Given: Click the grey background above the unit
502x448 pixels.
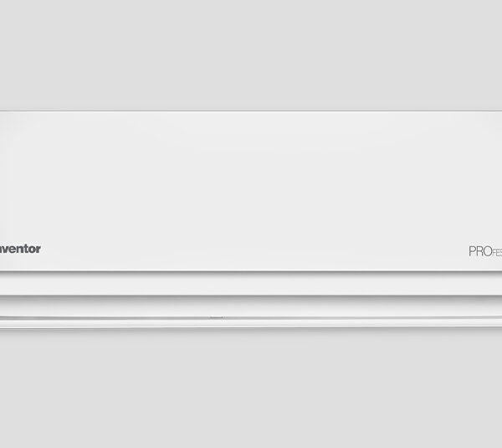Looking at the screenshot, I should click(x=251, y=55).
